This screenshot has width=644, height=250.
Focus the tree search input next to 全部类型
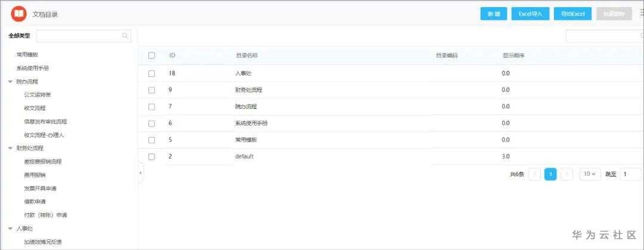click(83, 36)
